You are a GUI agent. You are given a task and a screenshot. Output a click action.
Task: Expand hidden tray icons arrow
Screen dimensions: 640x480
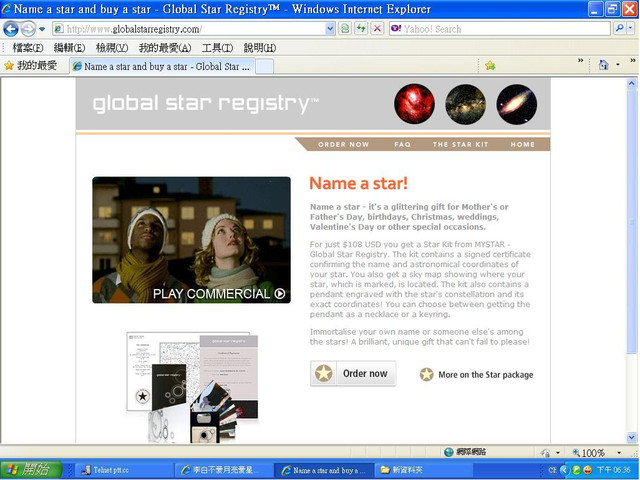tap(565, 470)
